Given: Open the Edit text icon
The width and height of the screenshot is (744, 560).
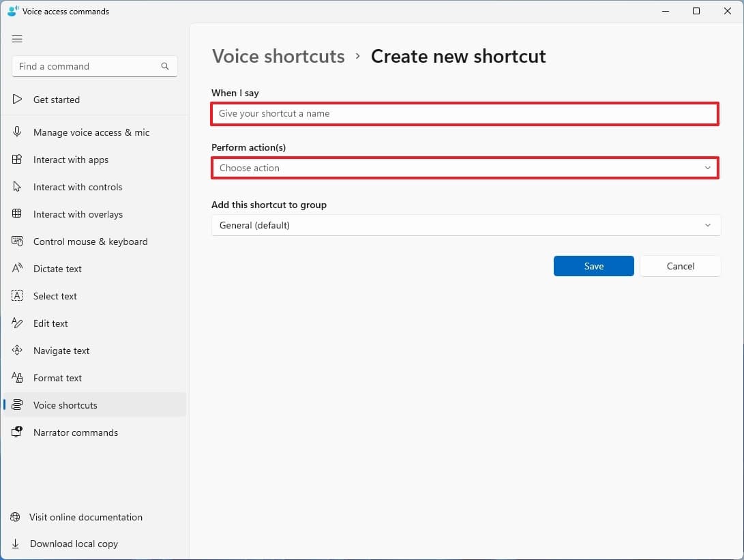Looking at the screenshot, I should [16, 323].
